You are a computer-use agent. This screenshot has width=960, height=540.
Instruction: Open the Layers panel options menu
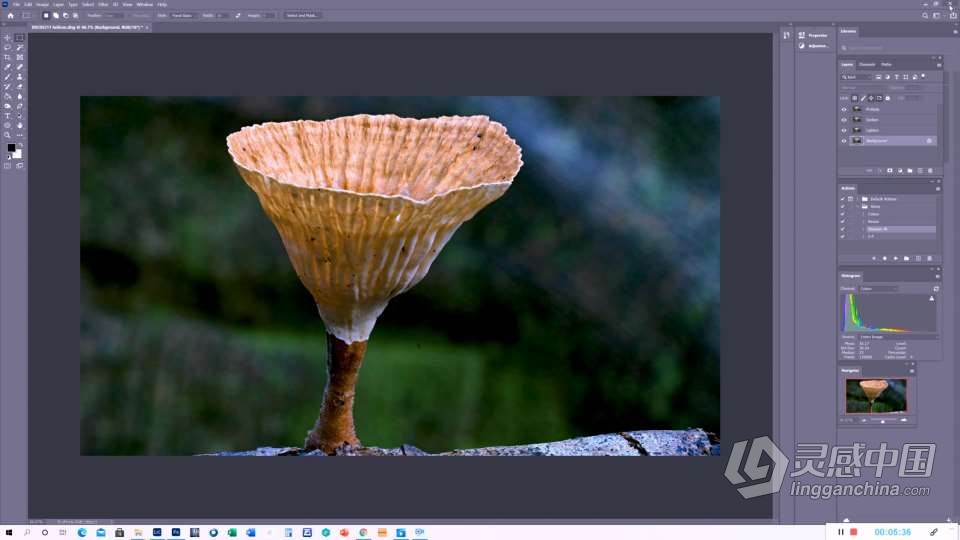[939, 65]
